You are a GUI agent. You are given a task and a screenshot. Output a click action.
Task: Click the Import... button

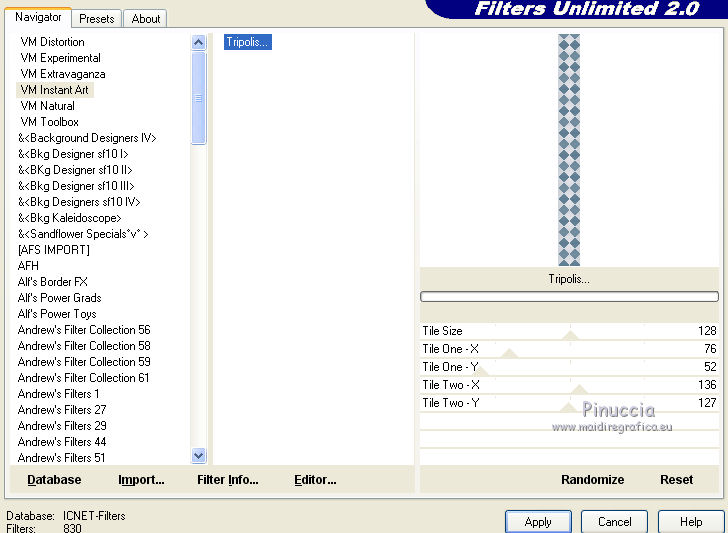point(141,480)
